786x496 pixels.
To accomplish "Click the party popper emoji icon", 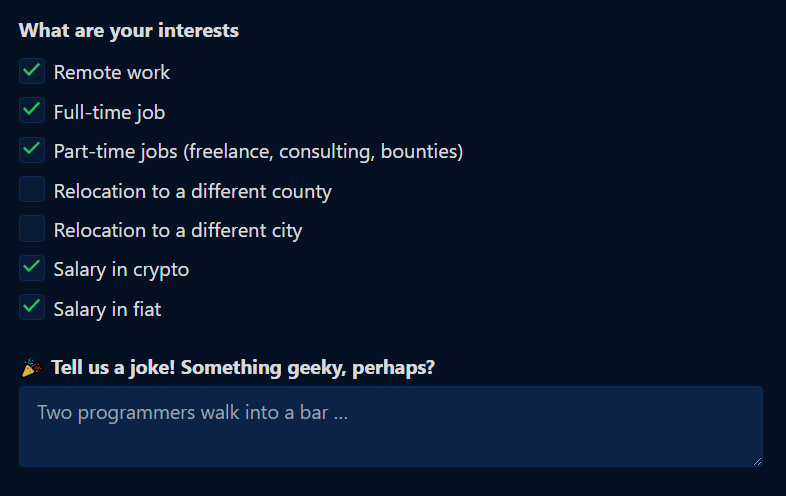I will point(32,367).
